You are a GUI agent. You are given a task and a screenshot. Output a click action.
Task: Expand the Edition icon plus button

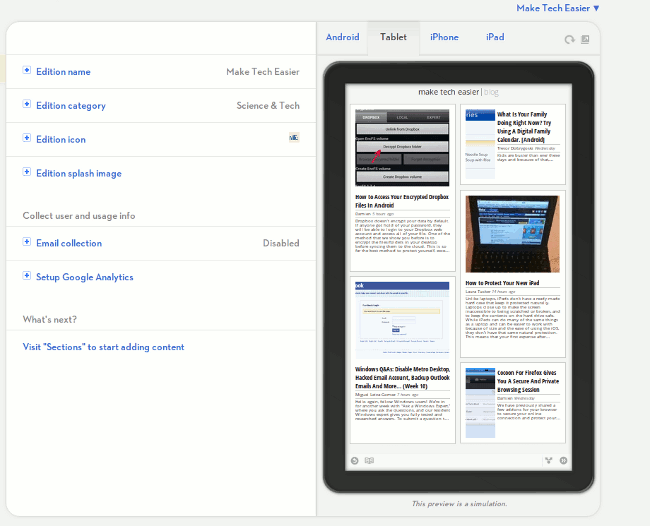pyautogui.click(x=27, y=138)
